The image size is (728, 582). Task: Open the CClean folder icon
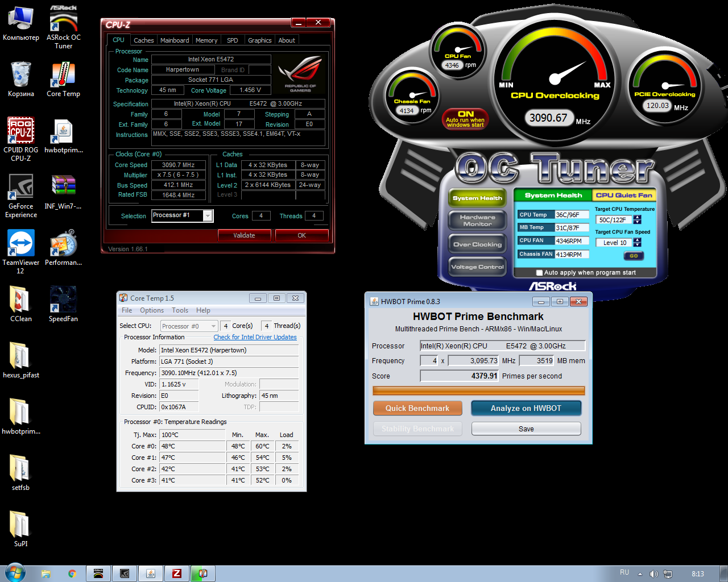[20, 304]
